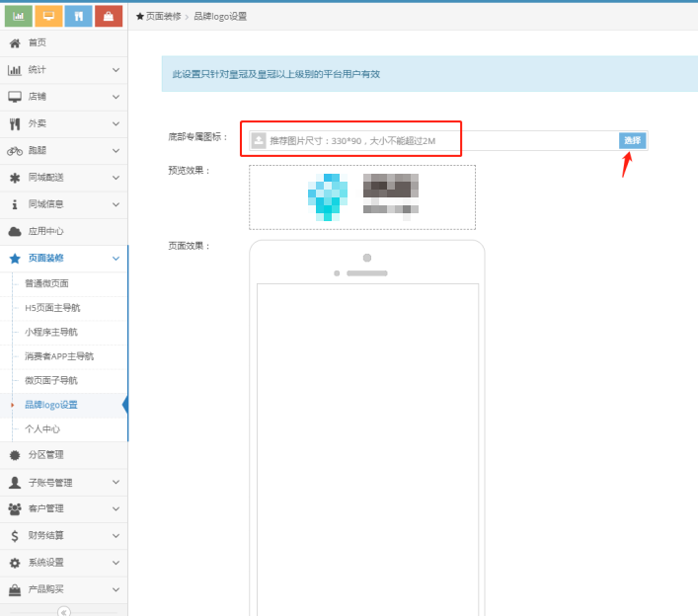This screenshot has height=616, width=698.
Task: Open 首页 from the sidebar
Action: pos(37,43)
